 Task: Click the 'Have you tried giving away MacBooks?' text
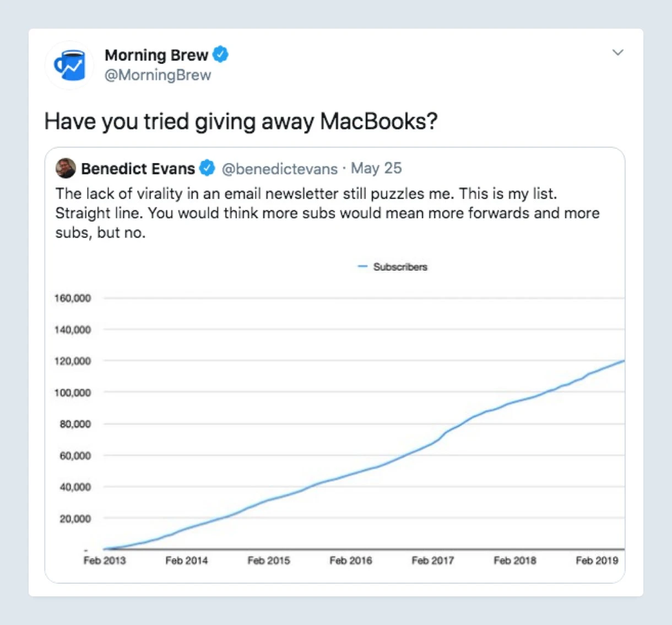coord(241,121)
